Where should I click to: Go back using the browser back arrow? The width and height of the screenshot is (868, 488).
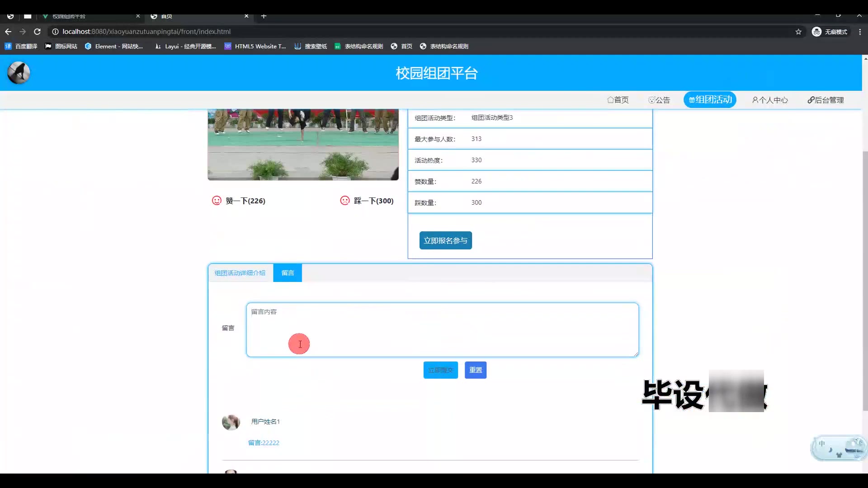coord(8,32)
